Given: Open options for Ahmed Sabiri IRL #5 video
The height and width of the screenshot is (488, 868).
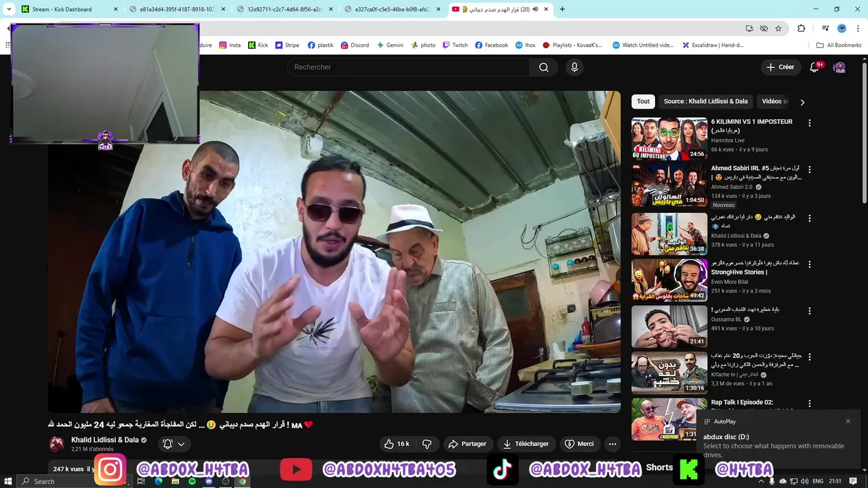Looking at the screenshot, I should pyautogui.click(x=809, y=169).
